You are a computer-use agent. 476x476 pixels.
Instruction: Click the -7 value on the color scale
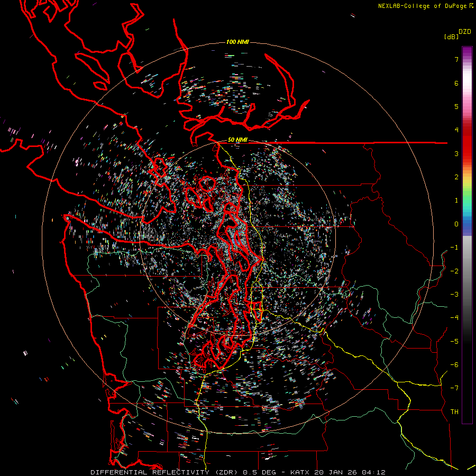coord(454,388)
